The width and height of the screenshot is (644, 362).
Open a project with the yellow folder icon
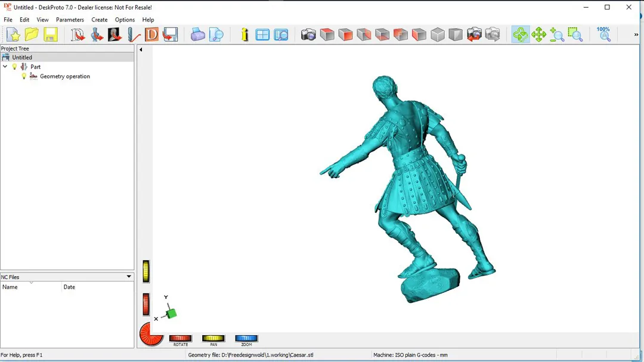[x=32, y=35]
